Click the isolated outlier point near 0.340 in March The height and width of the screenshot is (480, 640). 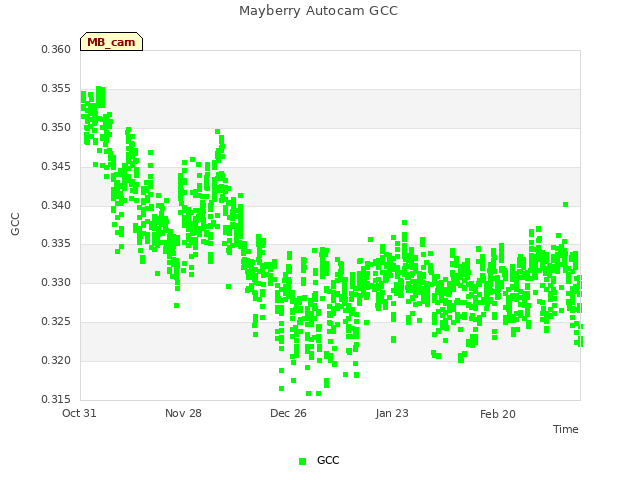[x=565, y=204]
